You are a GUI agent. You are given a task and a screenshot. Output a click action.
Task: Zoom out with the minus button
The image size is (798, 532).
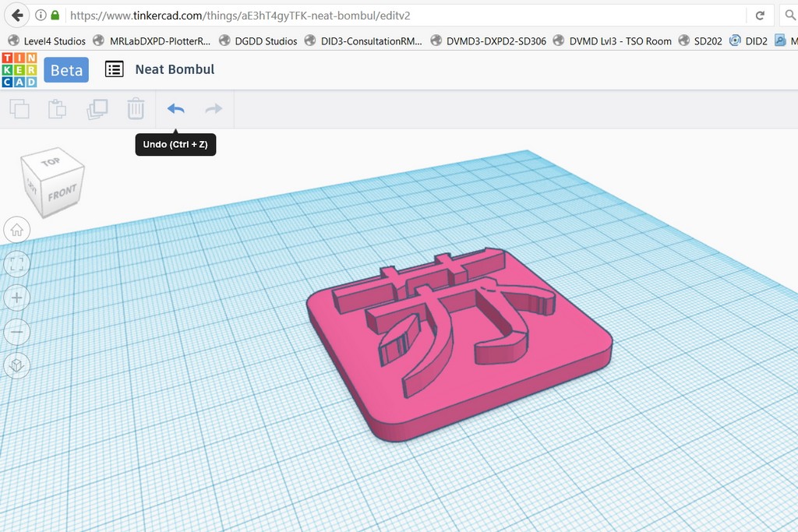17,332
